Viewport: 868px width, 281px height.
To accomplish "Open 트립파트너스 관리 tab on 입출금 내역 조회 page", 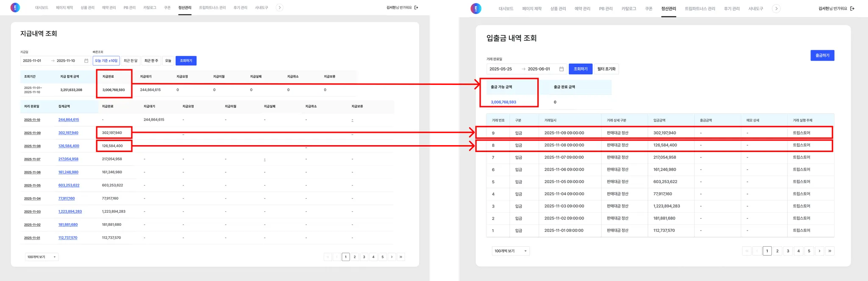I will [700, 8].
